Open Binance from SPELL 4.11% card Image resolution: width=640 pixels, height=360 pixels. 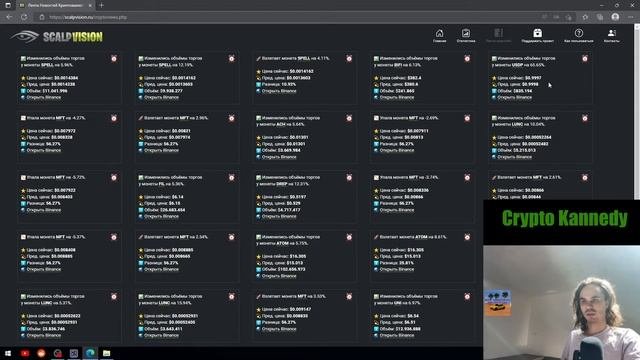pyautogui.click(x=279, y=91)
